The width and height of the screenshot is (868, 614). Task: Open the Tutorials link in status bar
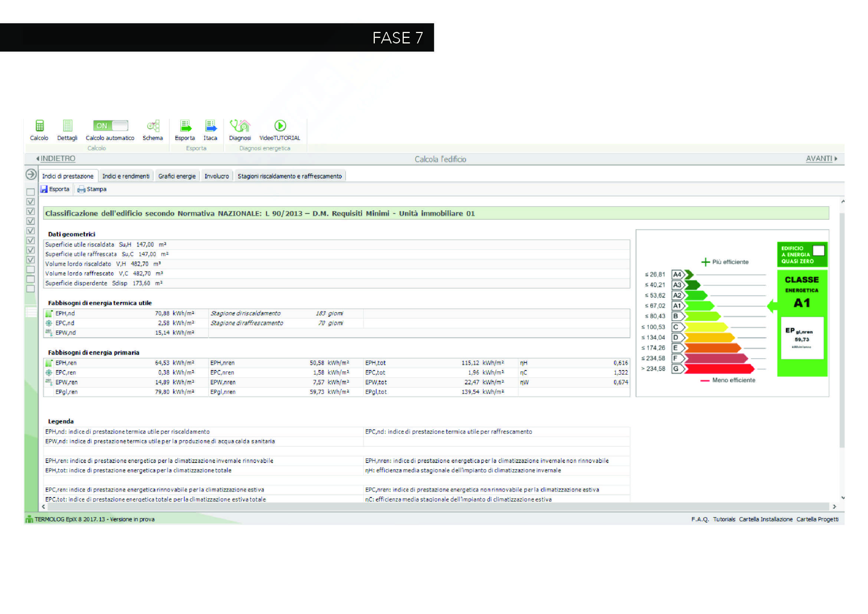[x=724, y=519]
